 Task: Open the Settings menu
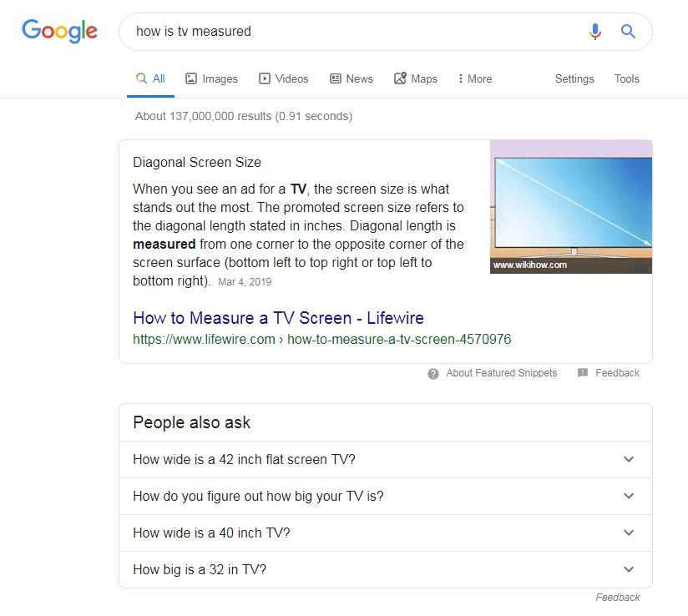click(574, 79)
